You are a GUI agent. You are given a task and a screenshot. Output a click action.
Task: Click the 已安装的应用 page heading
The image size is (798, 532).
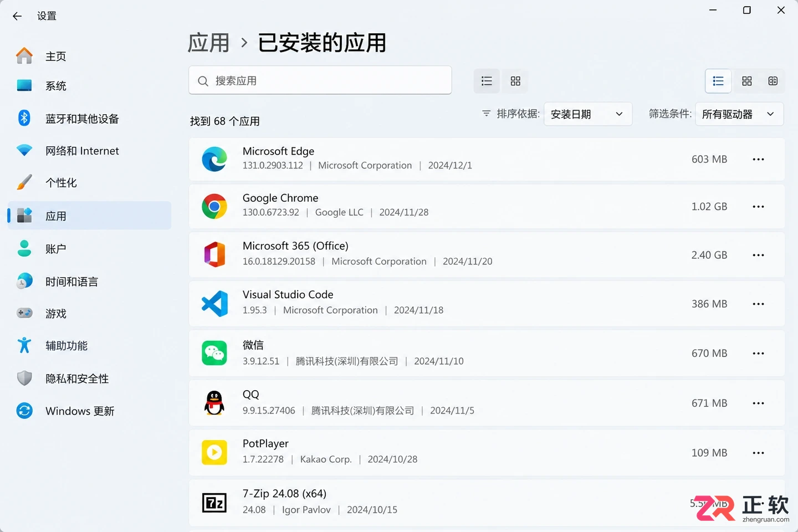322,43
